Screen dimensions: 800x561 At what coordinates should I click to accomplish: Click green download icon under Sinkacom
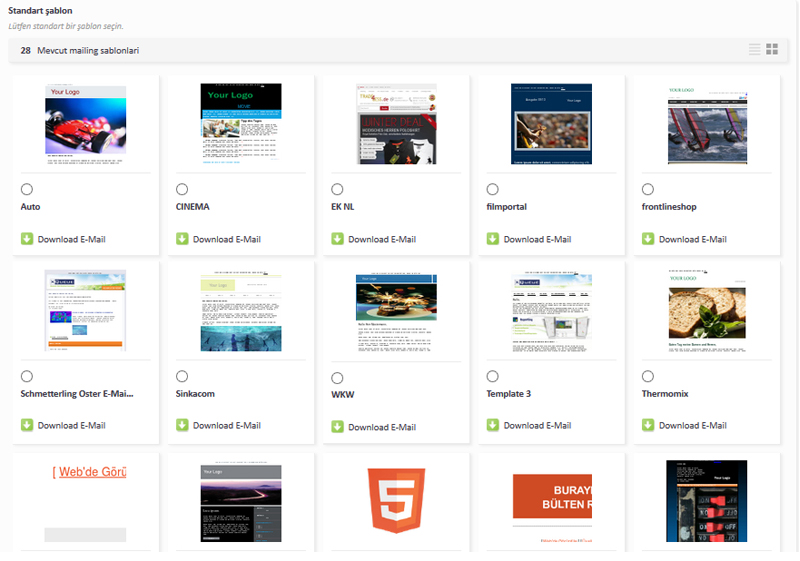click(182, 425)
